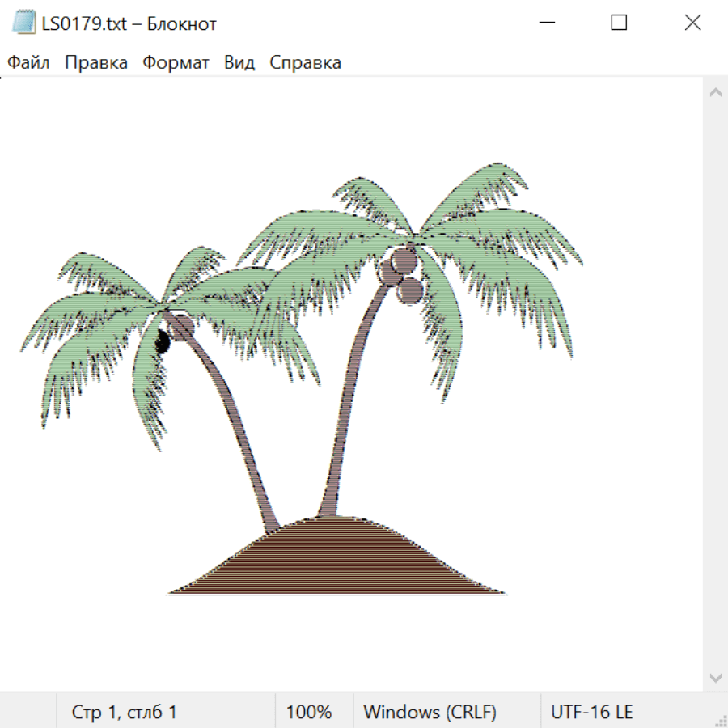Open the Справка menu
This screenshot has height=728, width=728.
(305, 63)
